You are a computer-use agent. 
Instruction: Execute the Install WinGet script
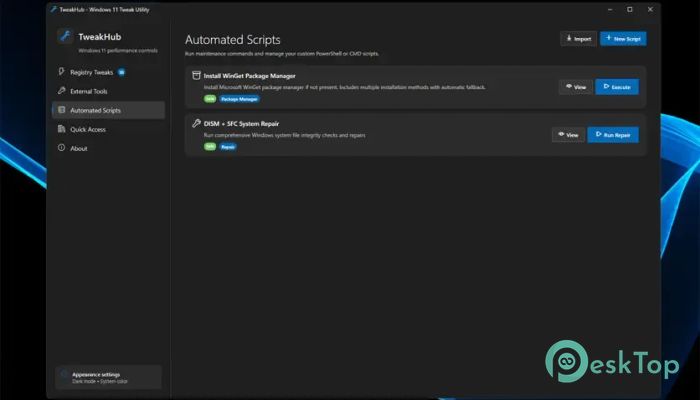[617, 87]
